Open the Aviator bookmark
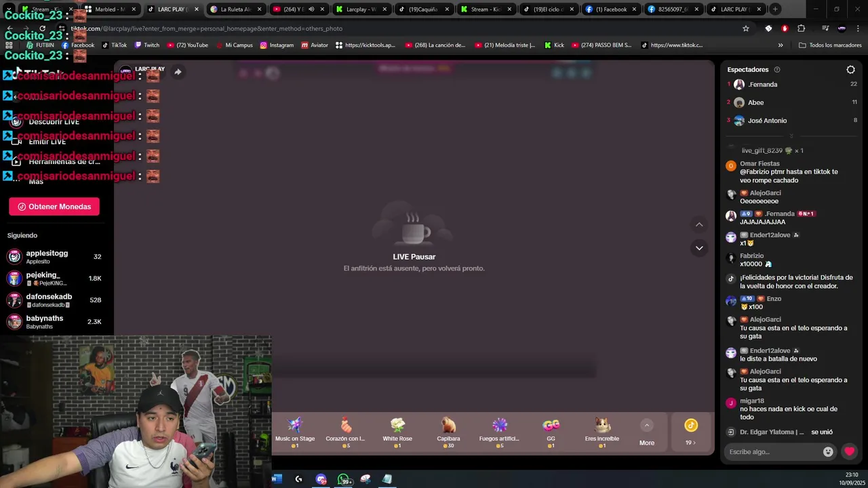The width and height of the screenshot is (868, 488). coord(315,45)
